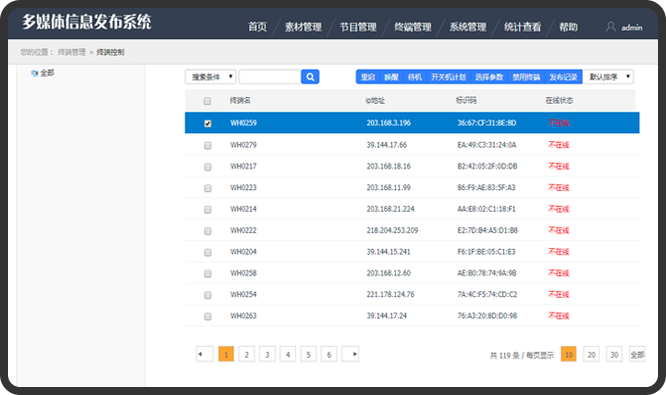Click IP address 203.168.18.16
666x395 pixels.
tap(389, 166)
